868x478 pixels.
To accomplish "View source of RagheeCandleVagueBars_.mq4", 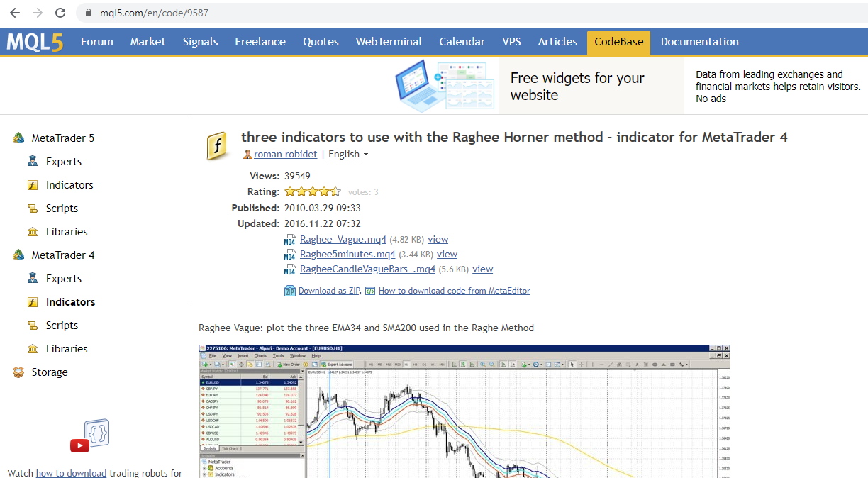I will pyautogui.click(x=482, y=269).
